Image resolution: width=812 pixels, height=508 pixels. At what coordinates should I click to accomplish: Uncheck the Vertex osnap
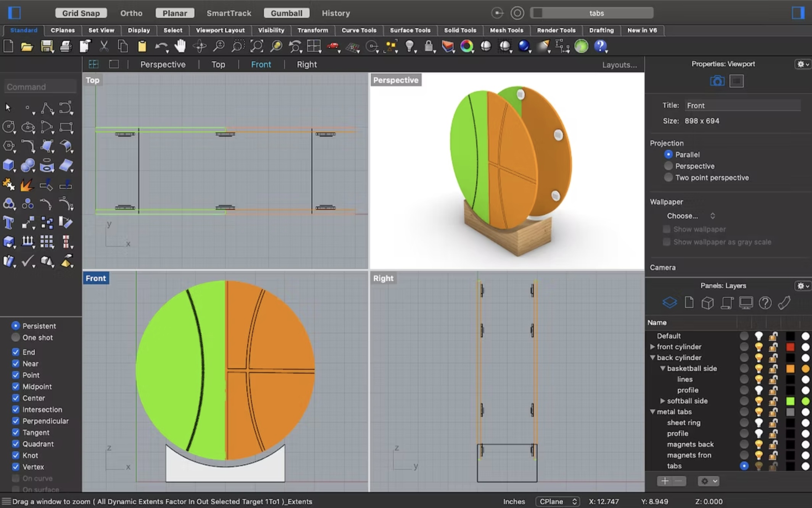coord(16,466)
